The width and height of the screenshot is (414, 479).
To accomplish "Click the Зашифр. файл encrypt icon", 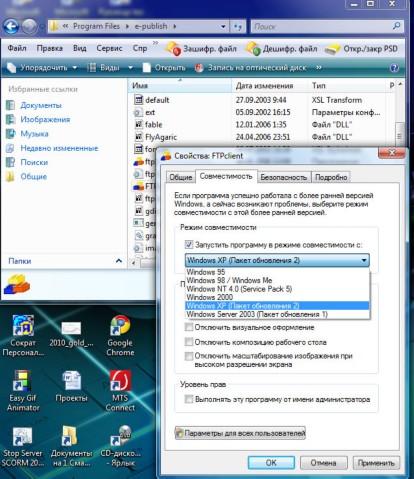I will pyautogui.click(x=173, y=49).
